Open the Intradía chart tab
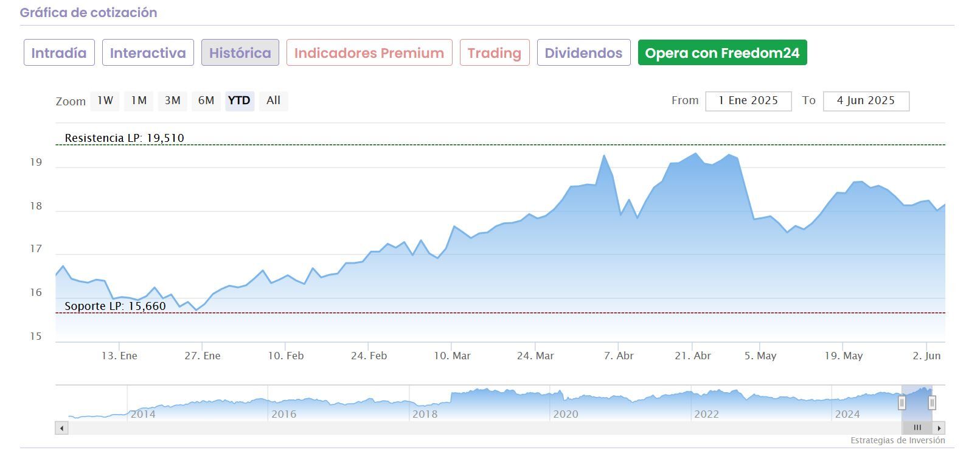 (x=59, y=53)
